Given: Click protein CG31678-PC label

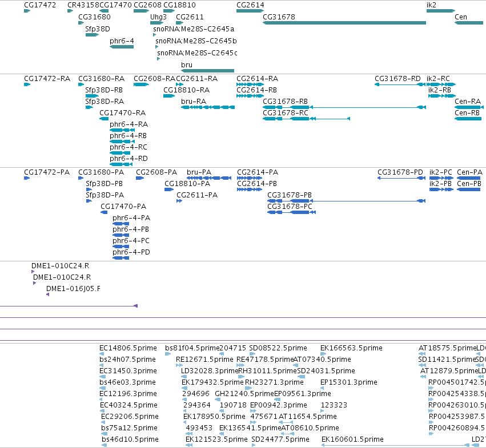Looking at the screenshot, I should 290,207.
